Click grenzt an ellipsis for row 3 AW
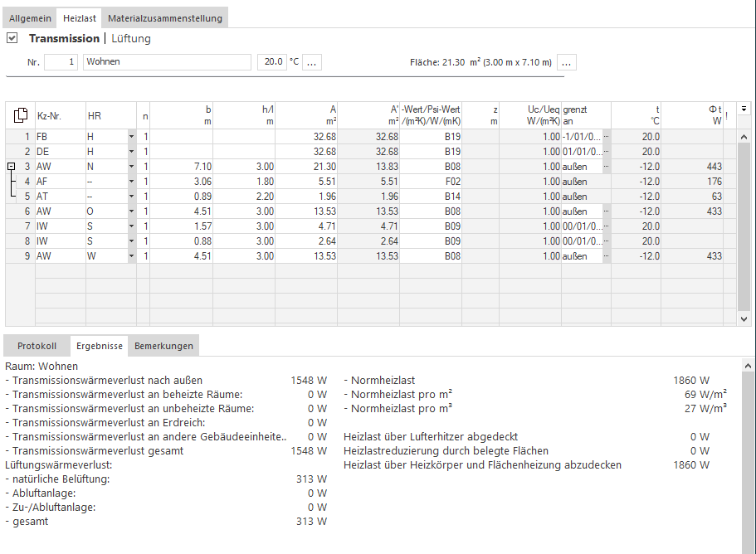 pyautogui.click(x=607, y=167)
